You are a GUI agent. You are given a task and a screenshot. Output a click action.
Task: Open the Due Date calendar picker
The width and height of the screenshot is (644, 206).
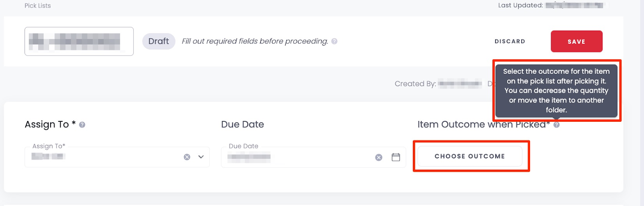(396, 157)
